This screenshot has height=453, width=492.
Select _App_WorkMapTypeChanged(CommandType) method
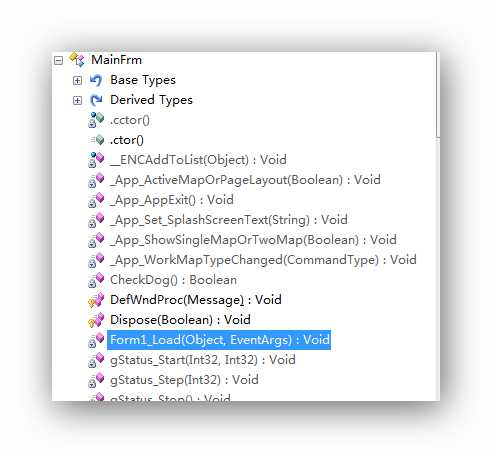coord(263,260)
